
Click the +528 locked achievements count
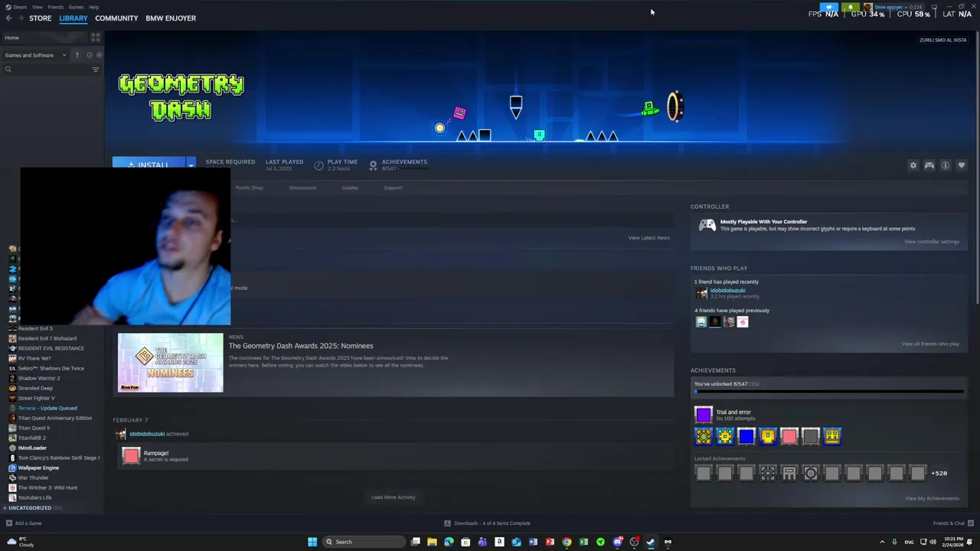click(939, 473)
